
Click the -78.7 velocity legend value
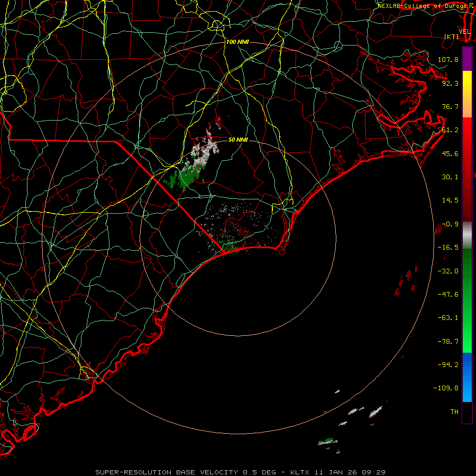[x=448, y=342]
